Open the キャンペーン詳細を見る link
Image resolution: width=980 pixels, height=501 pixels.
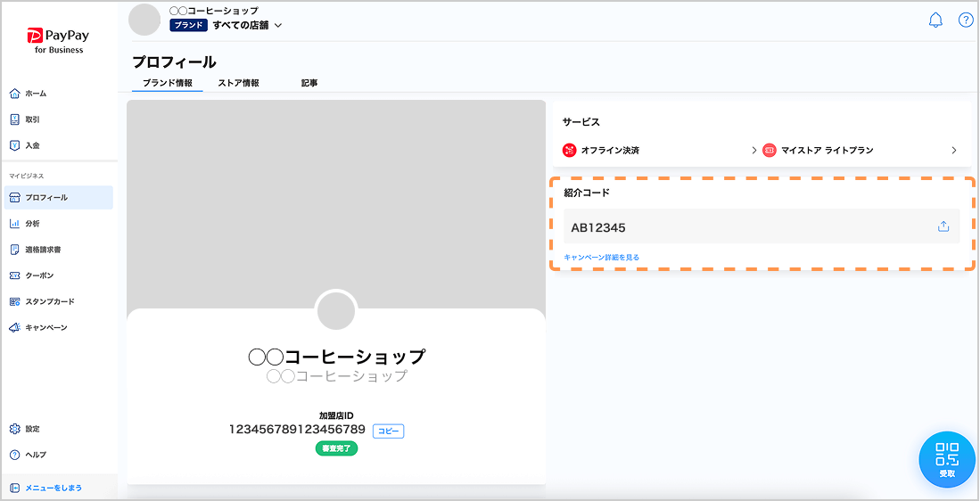[x=601, y=258]
